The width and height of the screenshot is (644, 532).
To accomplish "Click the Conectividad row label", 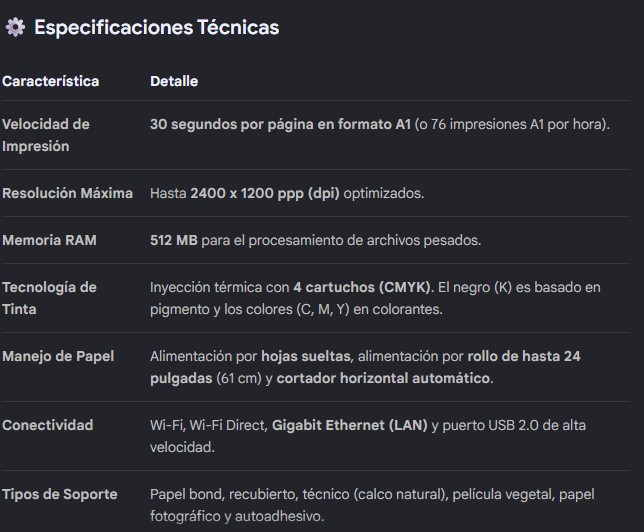I will tap(48, 425).
